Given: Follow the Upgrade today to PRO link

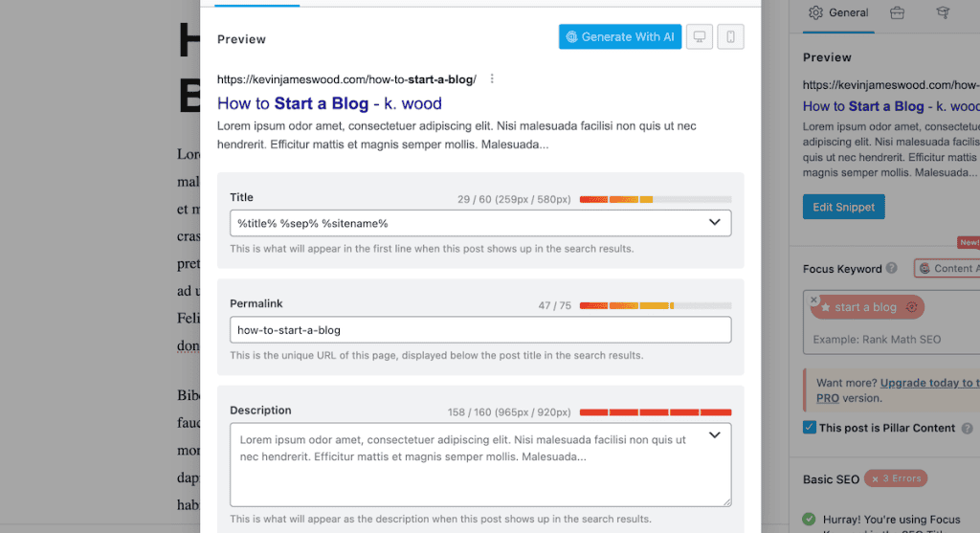Looking at the screenshot, I should pyautogui.click(x=900, y=389).
